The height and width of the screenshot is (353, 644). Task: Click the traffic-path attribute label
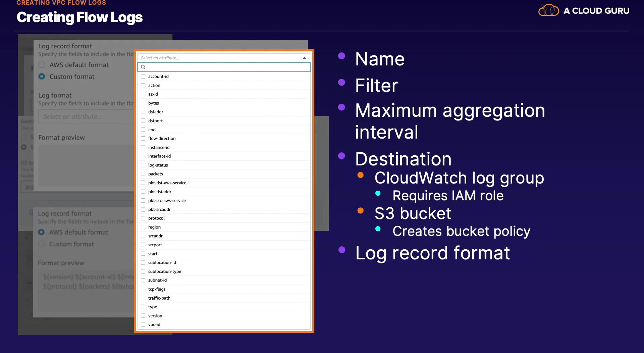pos(159,298)
